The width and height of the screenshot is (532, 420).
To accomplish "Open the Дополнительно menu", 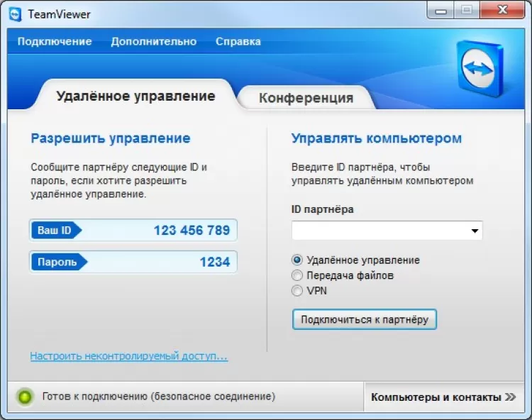I will coord(154,41).
